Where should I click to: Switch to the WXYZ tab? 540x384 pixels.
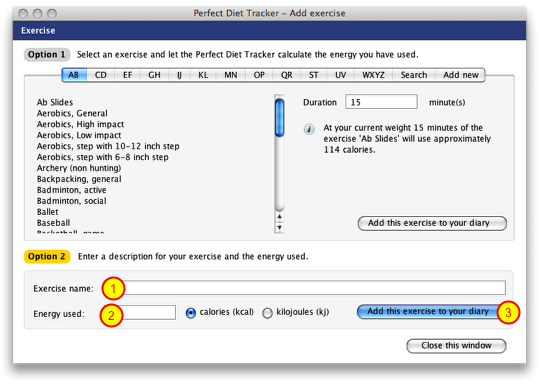click(x=373, y=75)
